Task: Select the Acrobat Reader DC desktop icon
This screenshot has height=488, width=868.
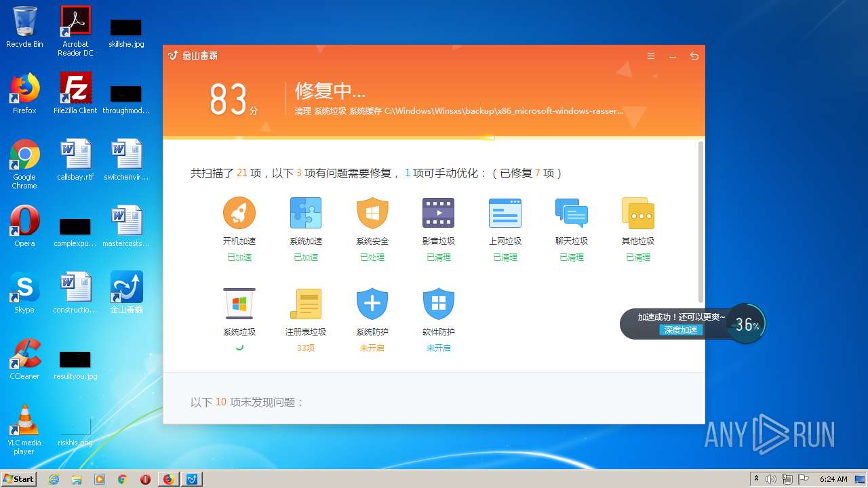Action: point(75,31)
